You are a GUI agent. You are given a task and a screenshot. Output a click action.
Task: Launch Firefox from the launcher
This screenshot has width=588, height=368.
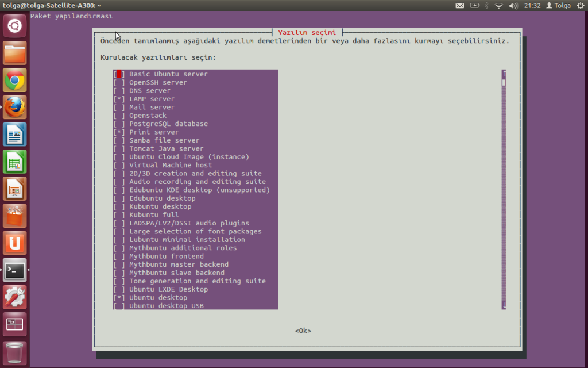coord(14,107)
